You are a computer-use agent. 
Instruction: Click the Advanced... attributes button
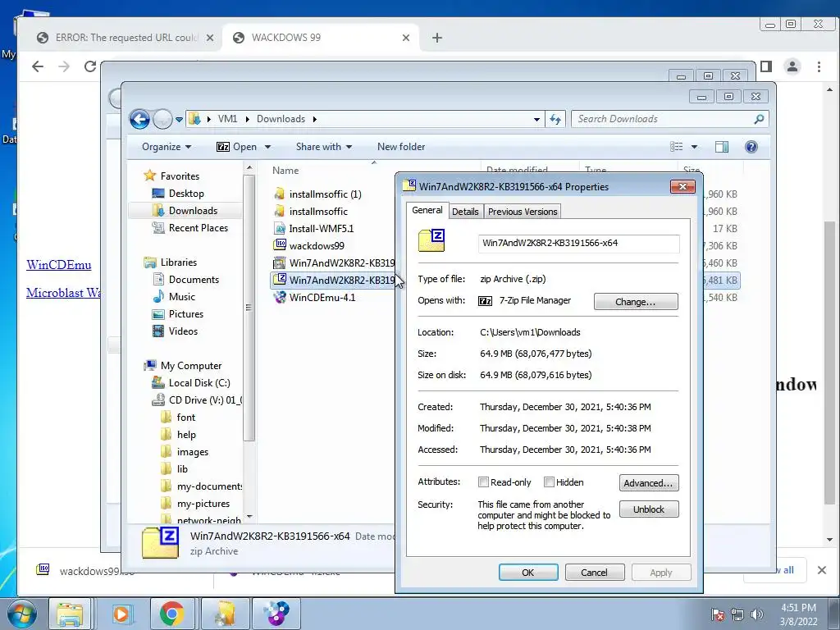click(x=649, y=482)
